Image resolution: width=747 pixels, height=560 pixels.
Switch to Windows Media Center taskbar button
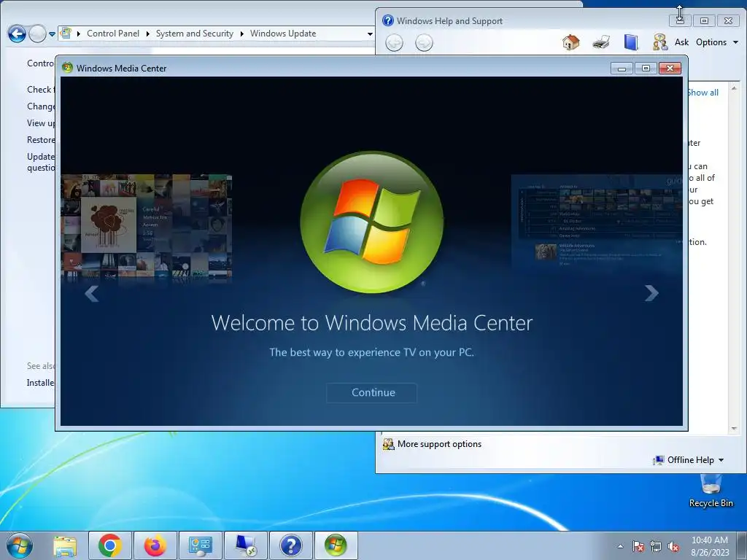336,545
